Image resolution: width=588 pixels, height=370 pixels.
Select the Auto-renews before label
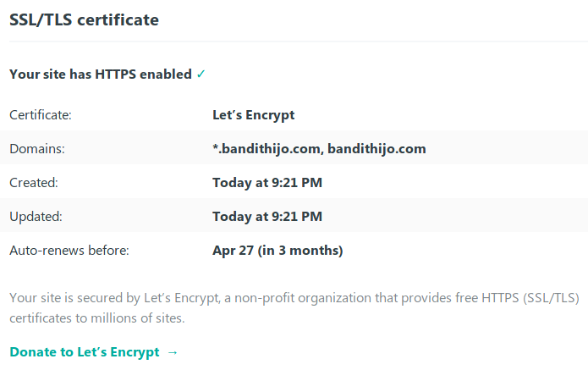click(69, 251)
